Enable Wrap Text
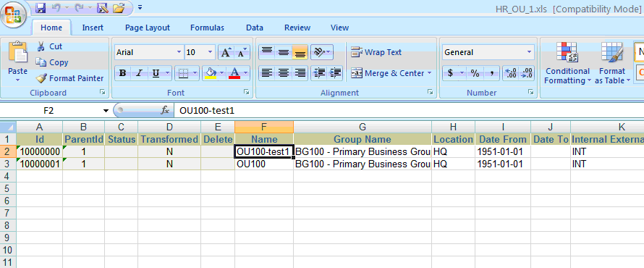The image size is (644, 268). coord(376,52)
